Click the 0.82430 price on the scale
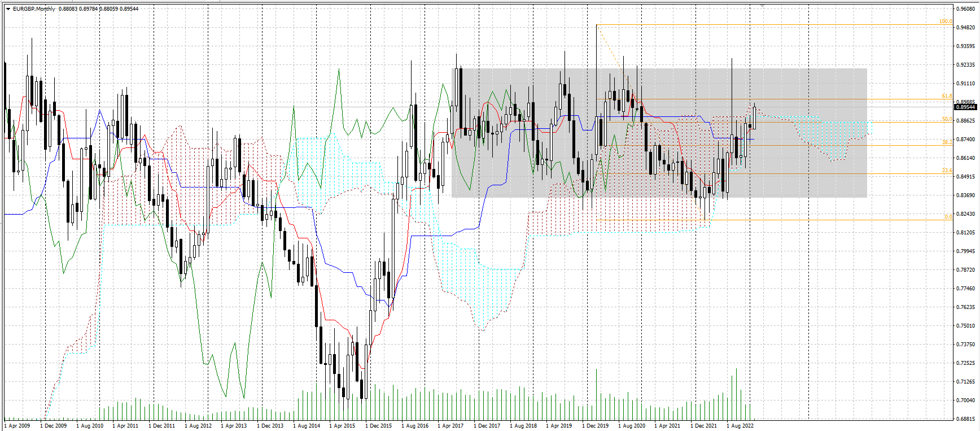980x431 pixels. (x=966, y=214)
